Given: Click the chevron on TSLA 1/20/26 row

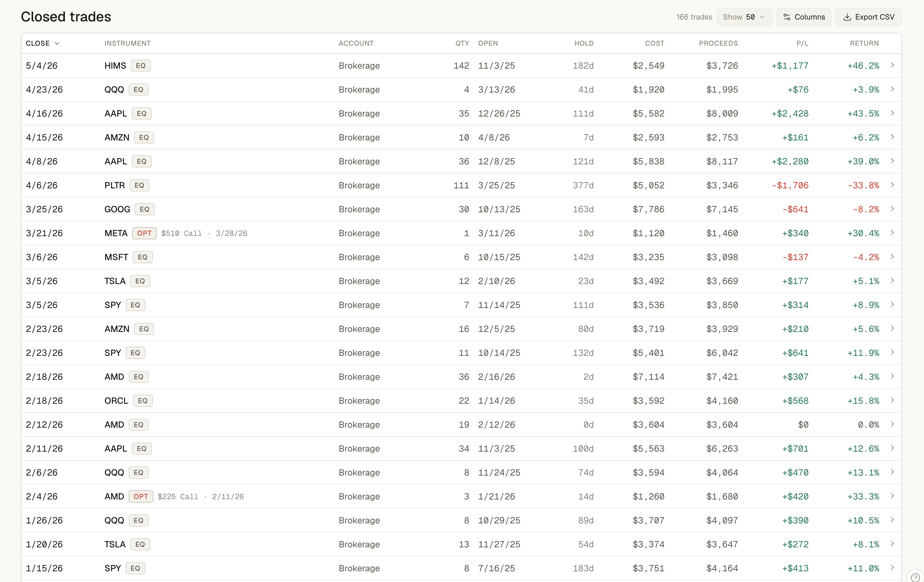Looking at the screenshot, I should pyautogui.click(x=892, y=544).
